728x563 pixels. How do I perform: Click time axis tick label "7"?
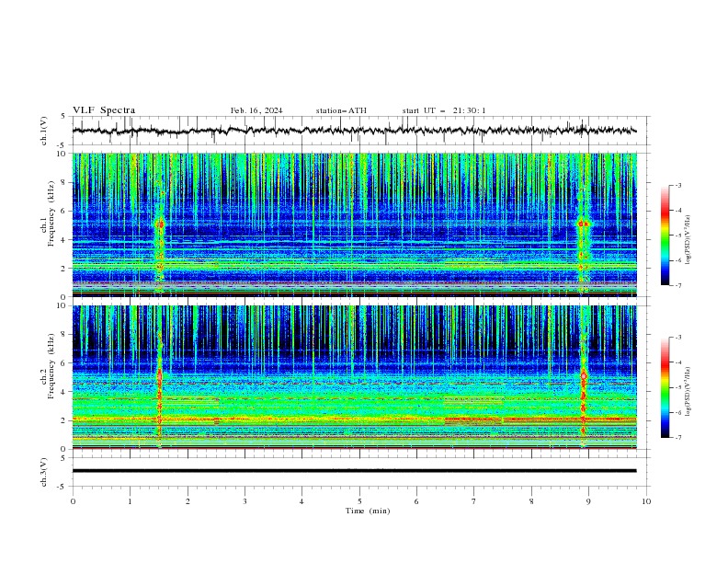click(474, 501)
